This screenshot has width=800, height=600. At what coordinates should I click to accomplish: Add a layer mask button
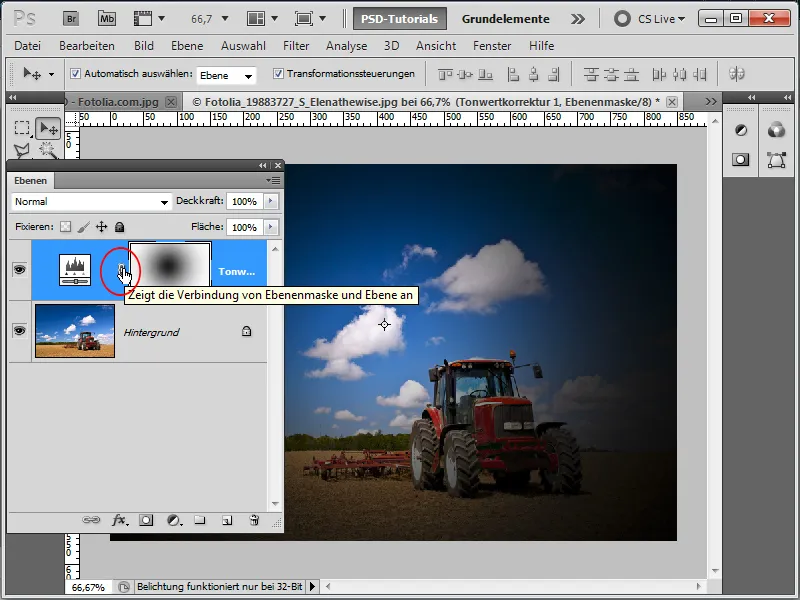pyautogui.click(x=146, y=520)
